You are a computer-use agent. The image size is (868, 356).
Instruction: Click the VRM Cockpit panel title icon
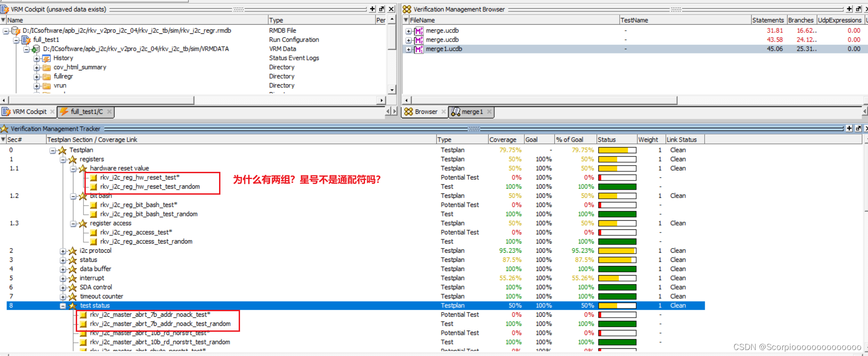[x=5, y=9]
